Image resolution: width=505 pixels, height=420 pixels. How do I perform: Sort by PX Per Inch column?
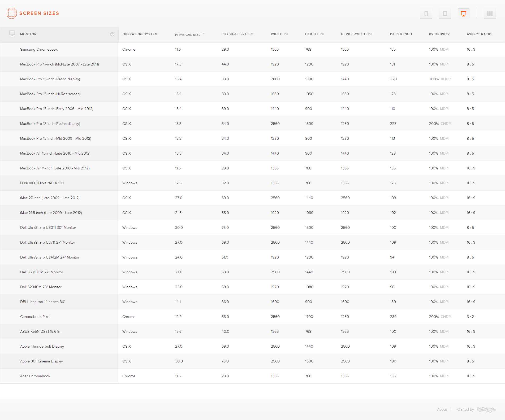coord(401,34)
